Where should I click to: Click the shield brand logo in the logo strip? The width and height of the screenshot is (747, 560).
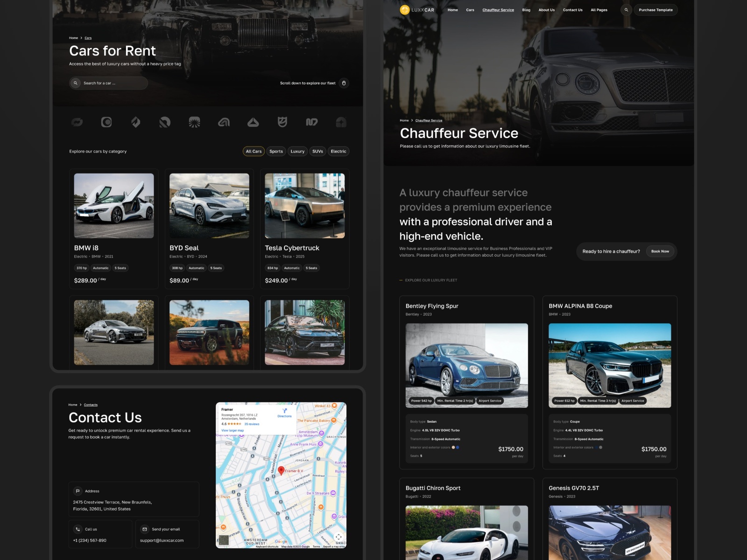(282, 122)
